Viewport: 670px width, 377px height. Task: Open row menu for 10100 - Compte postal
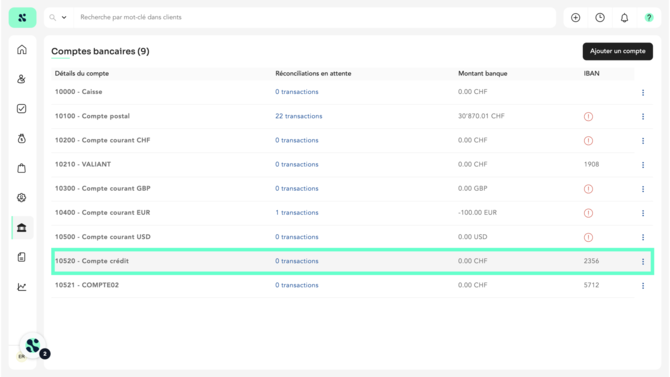tap(643, 116)
